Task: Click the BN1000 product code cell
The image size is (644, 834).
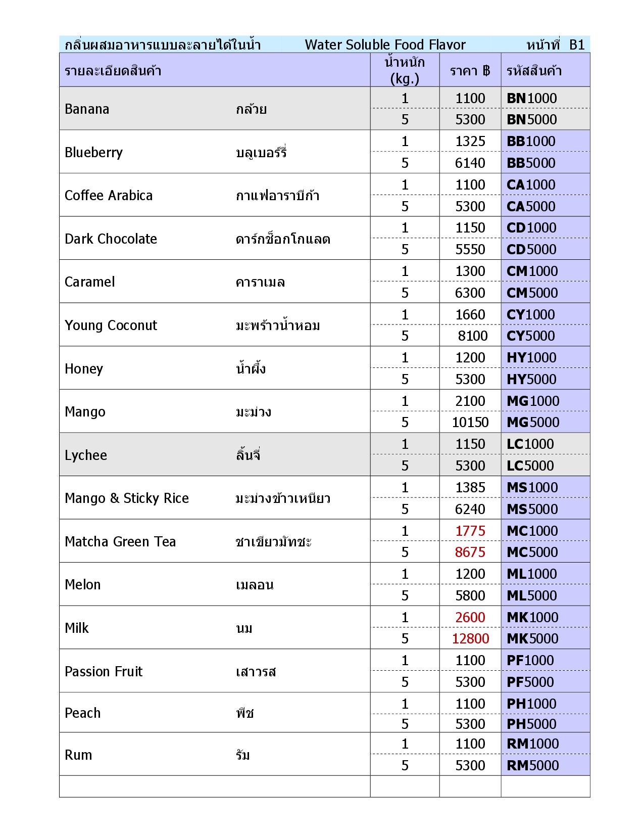Action: point(531,98)
